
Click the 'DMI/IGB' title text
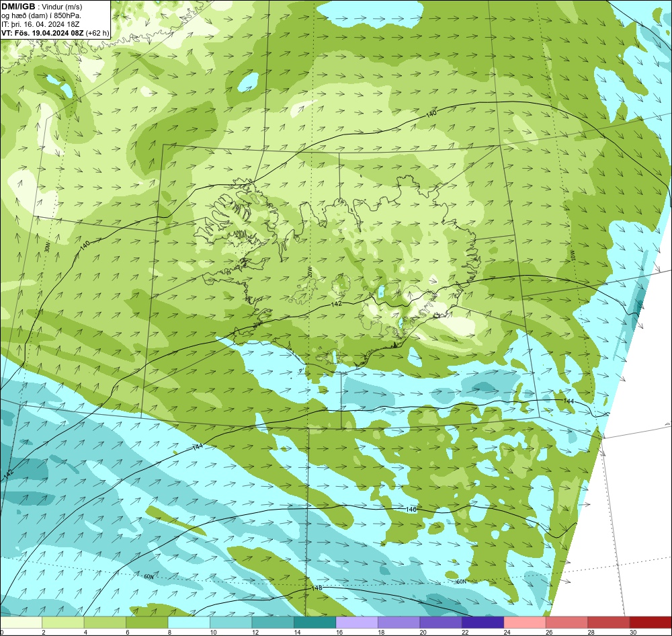[x=18, y=6]
